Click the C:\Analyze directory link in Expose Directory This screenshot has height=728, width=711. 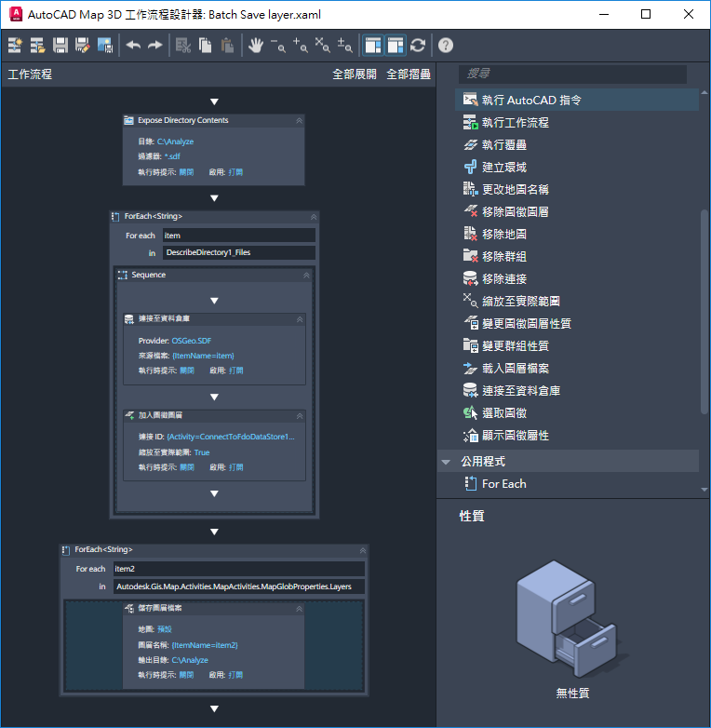[x=176, y=142]
